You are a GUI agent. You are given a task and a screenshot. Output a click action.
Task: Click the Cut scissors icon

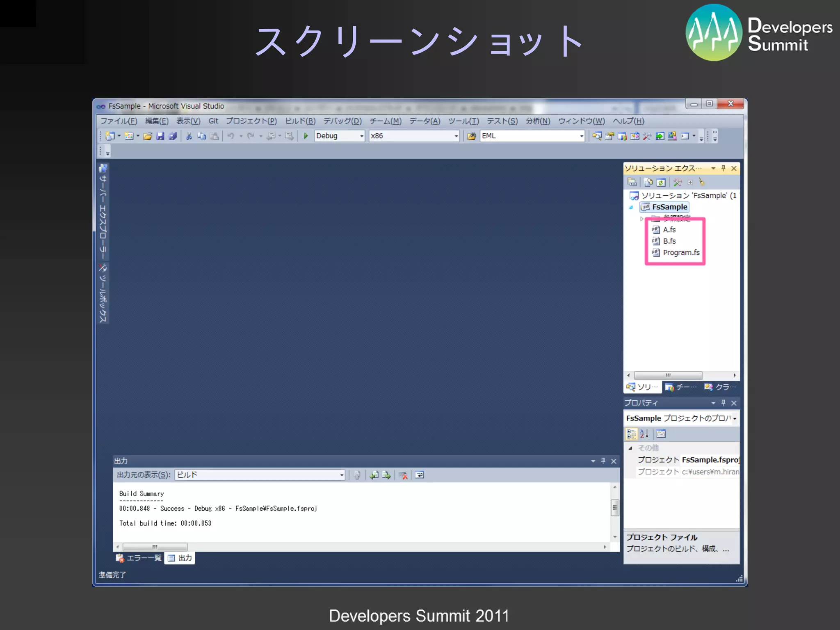(x=189, y=136)
